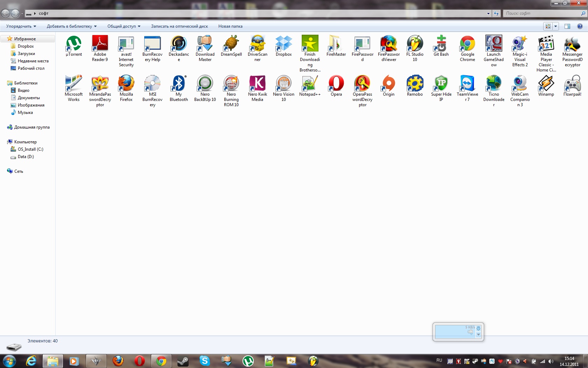
Task: Open the Добавить в библиотеку dropdown
Action: click(72, 26)
